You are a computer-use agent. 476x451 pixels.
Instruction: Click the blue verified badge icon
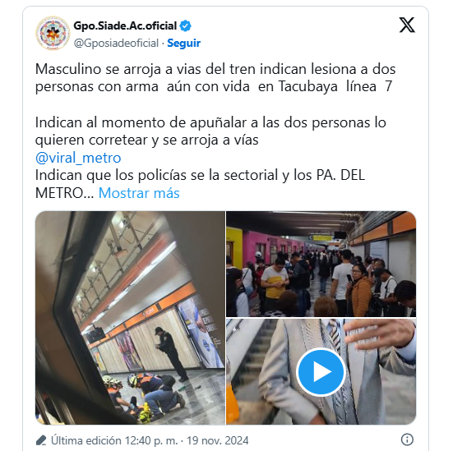pyautogui.click(x=186, y=25)
